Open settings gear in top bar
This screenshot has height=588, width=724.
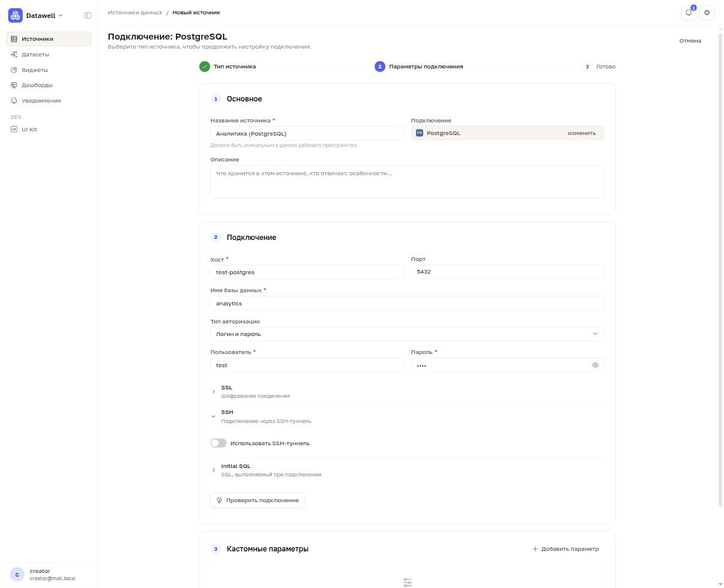tap(707, 13)
